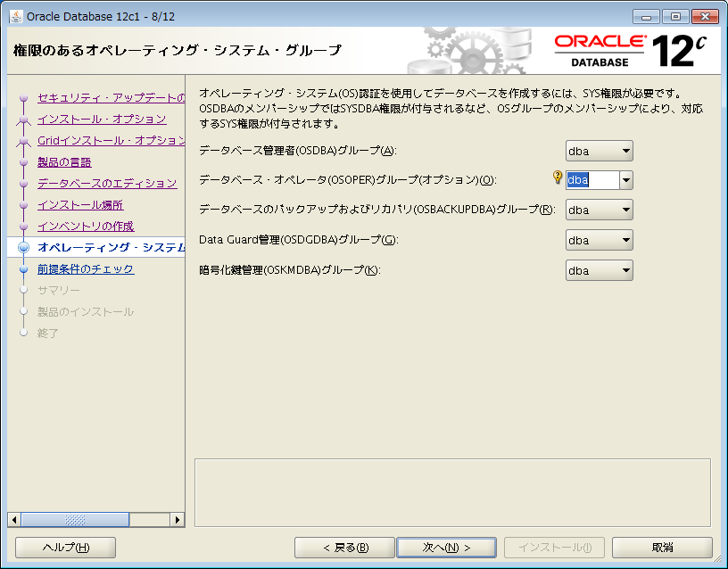Click the Java icon in the title bar

click(16, 17)
